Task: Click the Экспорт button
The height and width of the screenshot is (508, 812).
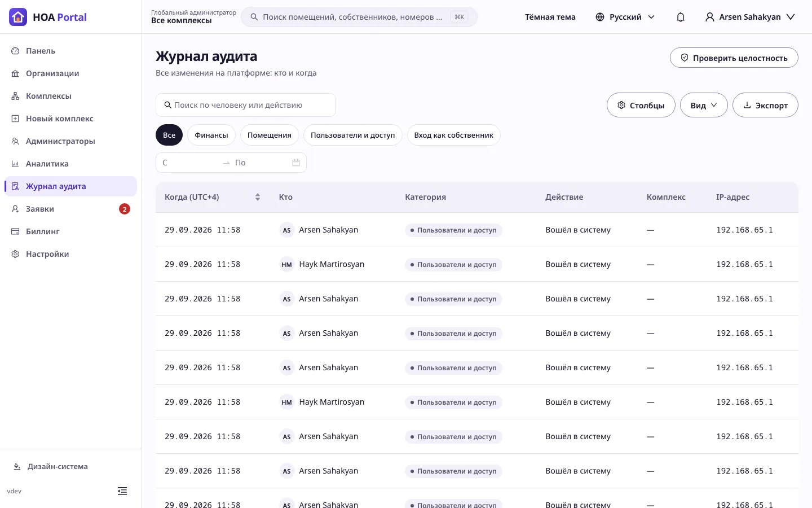Action: click(x=765, y=105)
